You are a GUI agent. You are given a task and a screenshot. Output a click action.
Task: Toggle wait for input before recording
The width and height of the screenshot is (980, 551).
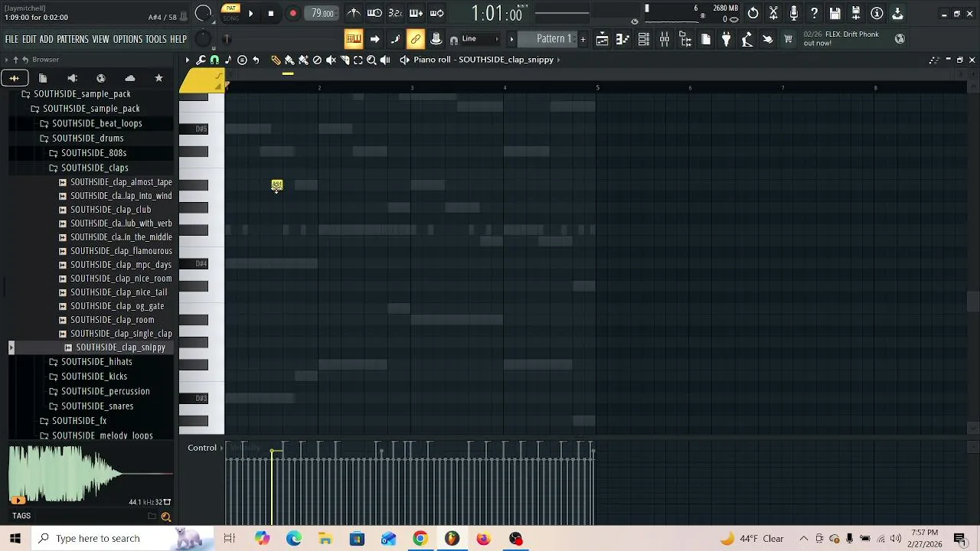pos(374,13)
